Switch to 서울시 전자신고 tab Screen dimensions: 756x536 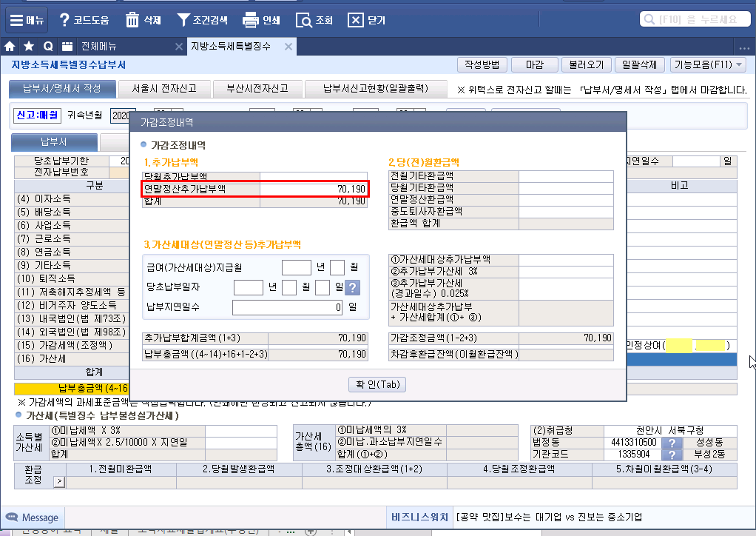pyautogui.click(x=163, y=89)
